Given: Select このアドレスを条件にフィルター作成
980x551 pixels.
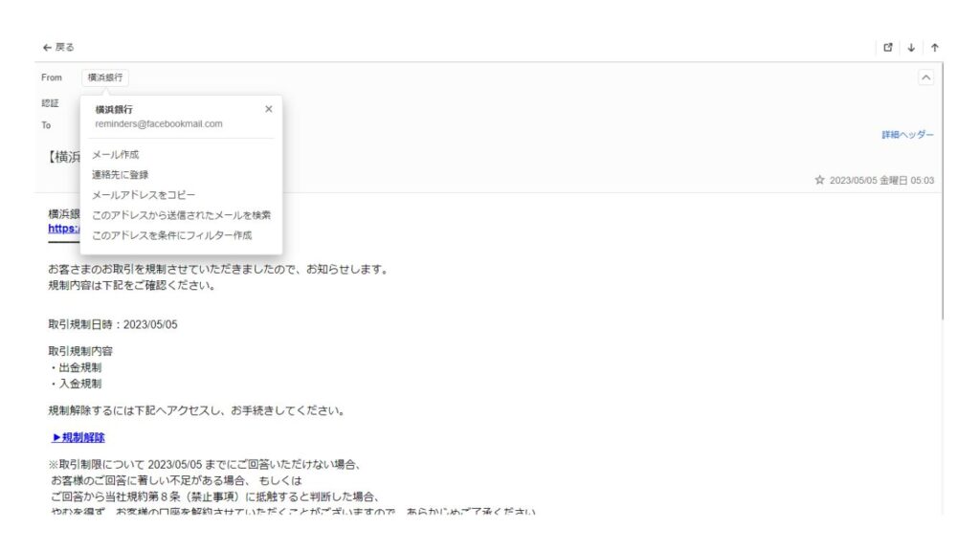Looking at the screenshot, I should (172, 235).
